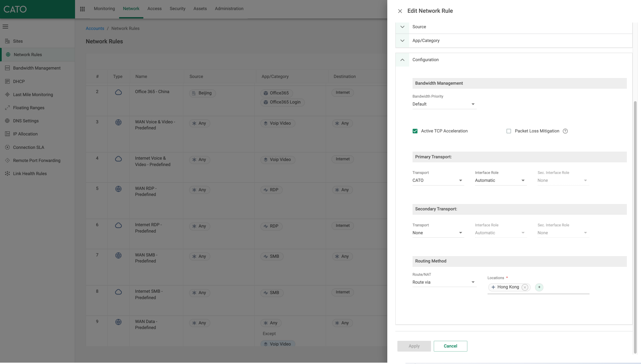Open the DHCP settings icon

(7, 81)
